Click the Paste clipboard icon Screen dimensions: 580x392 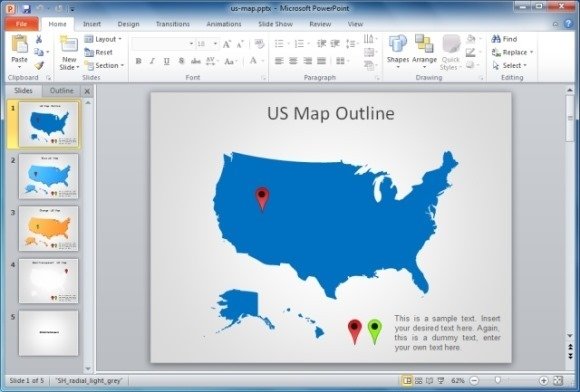pyautogui.click(x=19, y=44)
